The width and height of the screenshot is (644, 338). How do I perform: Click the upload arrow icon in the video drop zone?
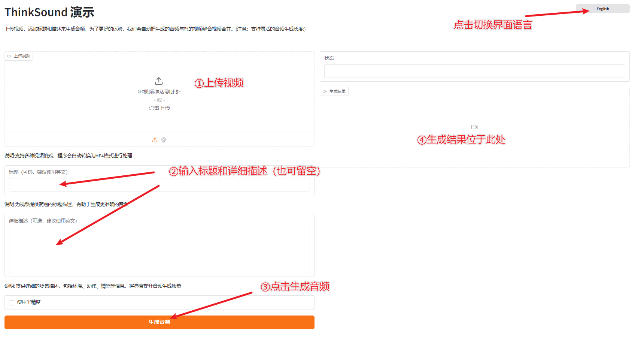159,81
